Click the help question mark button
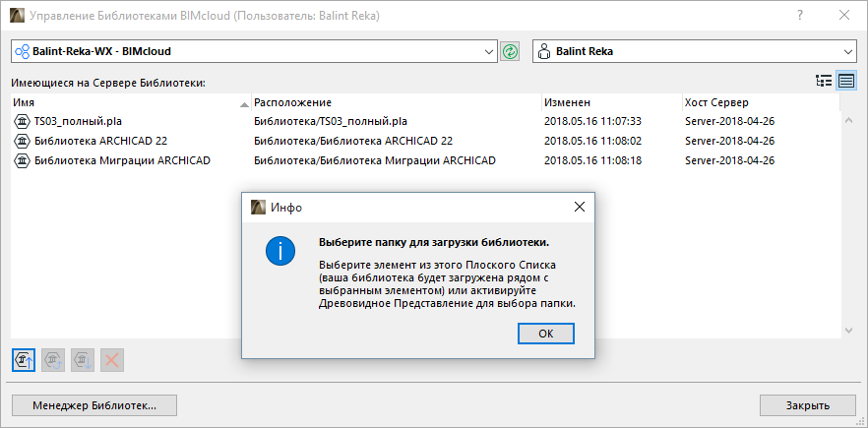 pyautogui.click(x=801, y=16)
